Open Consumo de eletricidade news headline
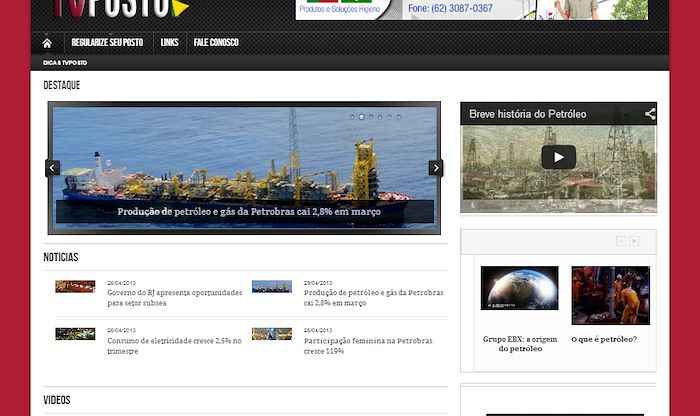 (x=174, y=346)
